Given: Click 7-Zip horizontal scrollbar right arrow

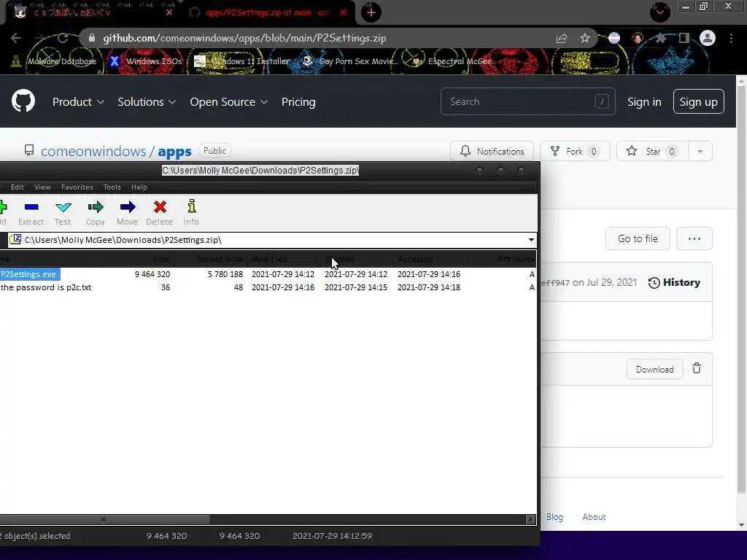Looking at the screenshot, I should [530, 519].
